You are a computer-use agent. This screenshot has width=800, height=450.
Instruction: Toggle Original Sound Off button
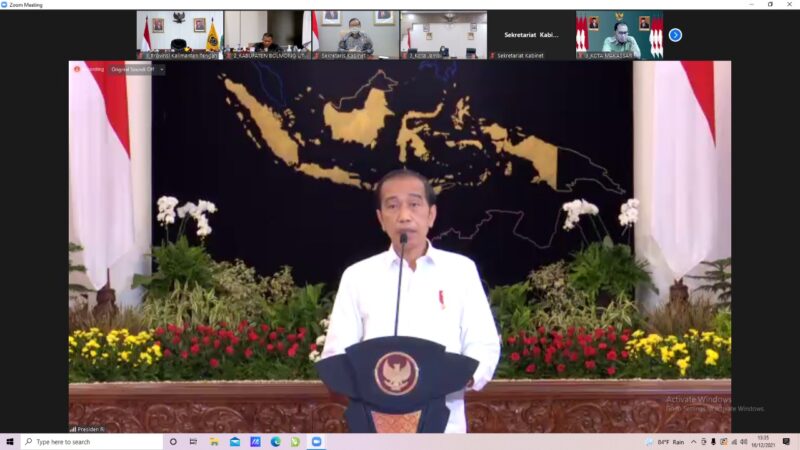131,69
